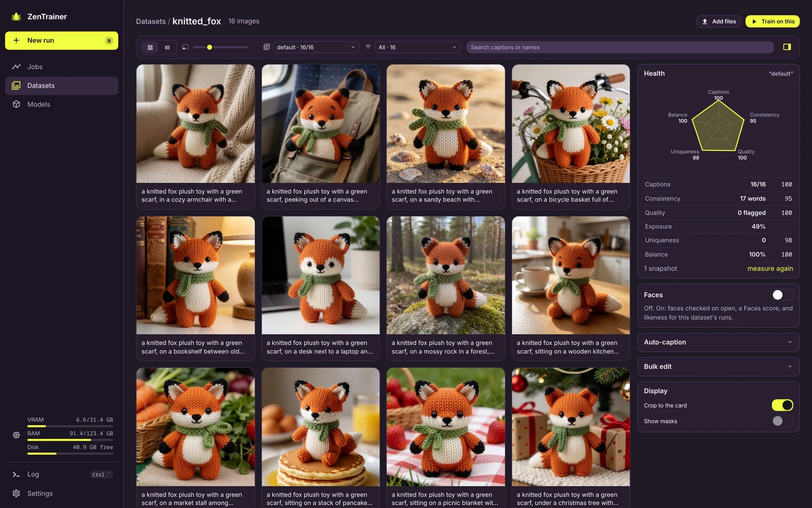Click the measure again link
The image size is (812, 508).
(x=770, y=269)
